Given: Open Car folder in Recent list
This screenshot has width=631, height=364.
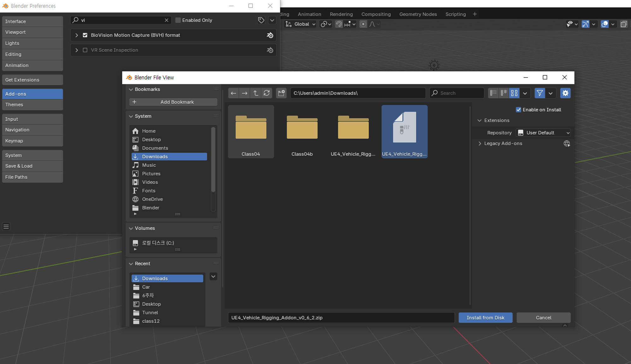Looking at the screenshot, I should pos(168,287).
